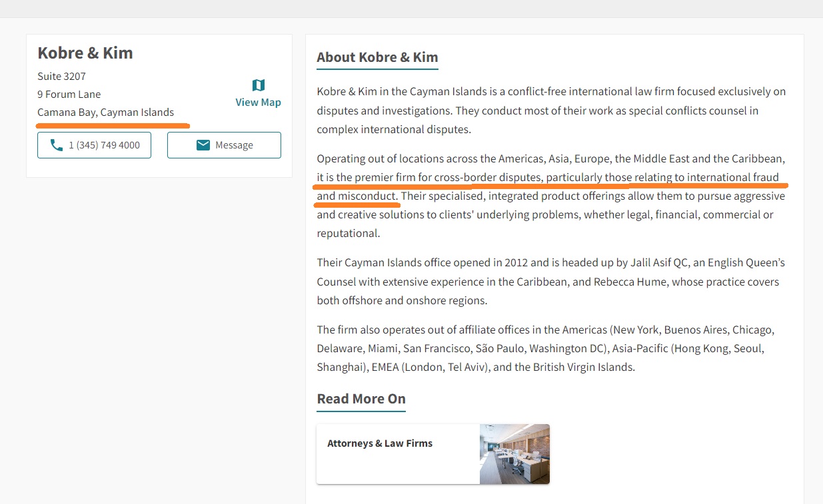Call 1 (345) 749 4000 button

[x=94, y=145]
